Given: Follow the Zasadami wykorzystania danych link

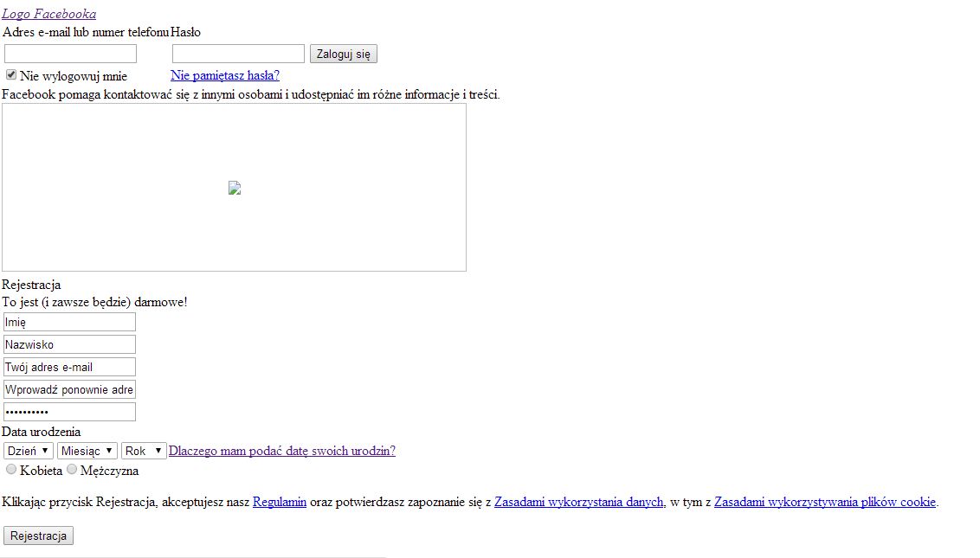Looking at the screenshot, I should point(579,502).
